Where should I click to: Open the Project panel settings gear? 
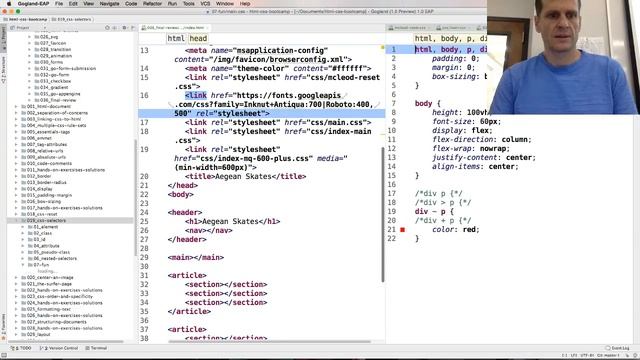pyautogui.click(x=124, y=28)
